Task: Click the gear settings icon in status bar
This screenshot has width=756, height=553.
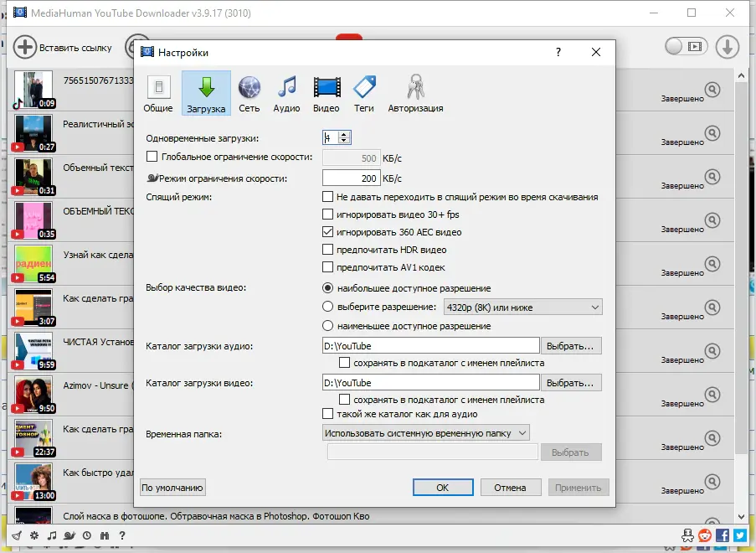Action: 34,535
